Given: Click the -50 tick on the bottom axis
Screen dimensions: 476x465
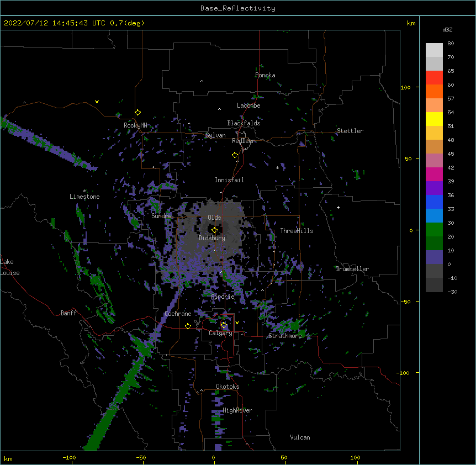Looking at the screenshot, I should coord(141,457).
